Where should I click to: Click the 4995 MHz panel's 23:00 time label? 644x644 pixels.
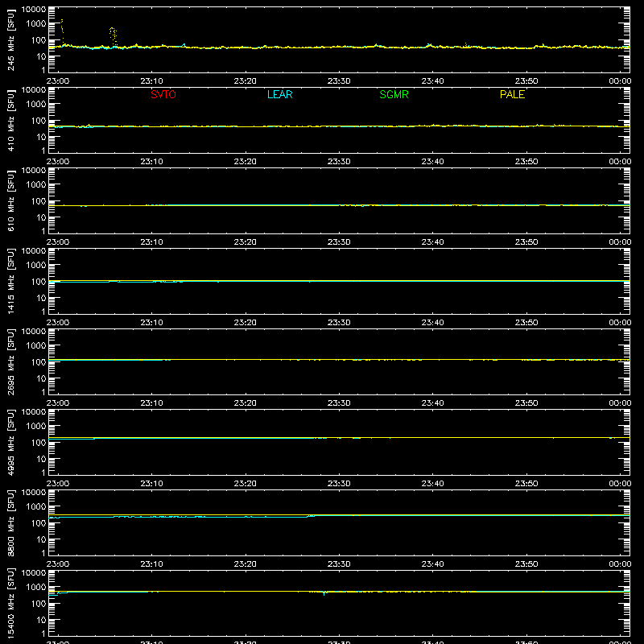(58, 484)
